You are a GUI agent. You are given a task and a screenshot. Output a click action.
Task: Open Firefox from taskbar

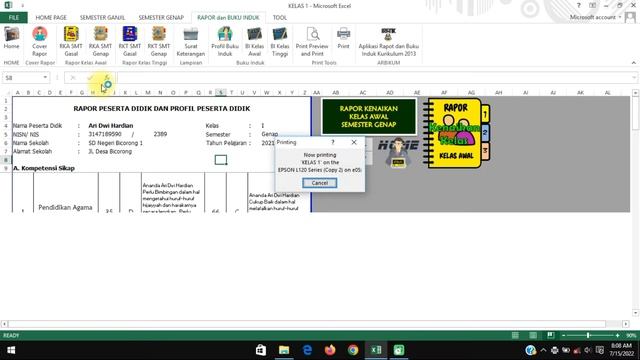(x=330, y=350)
